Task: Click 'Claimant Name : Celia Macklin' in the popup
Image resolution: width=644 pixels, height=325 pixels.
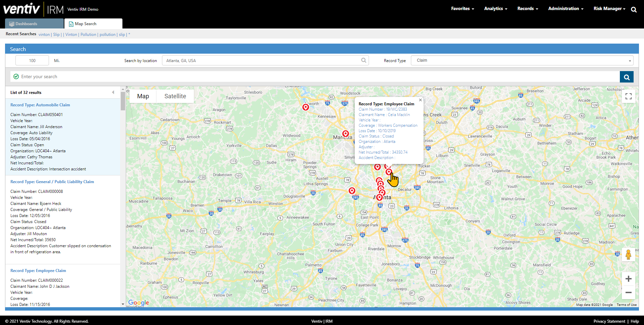Action: 384,115
